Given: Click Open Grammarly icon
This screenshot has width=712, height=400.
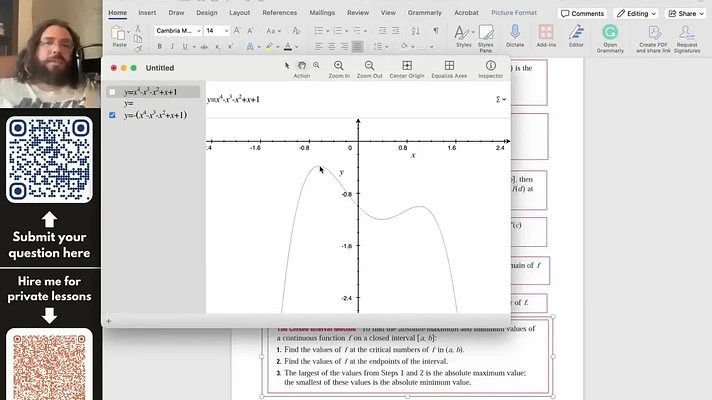Looking at the screenshot, I should pyautogui.click(x=610, y=38).
